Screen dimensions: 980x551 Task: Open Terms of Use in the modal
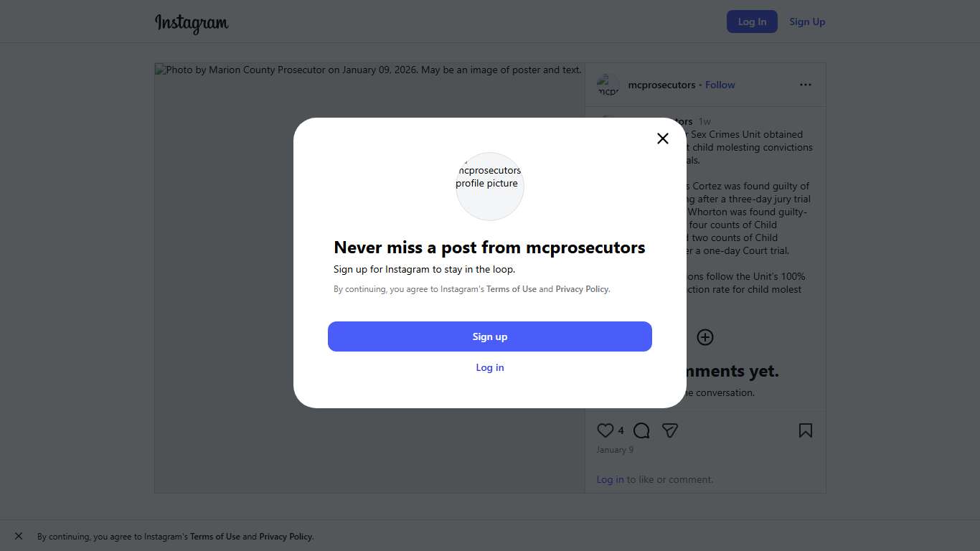coord(512,289)
